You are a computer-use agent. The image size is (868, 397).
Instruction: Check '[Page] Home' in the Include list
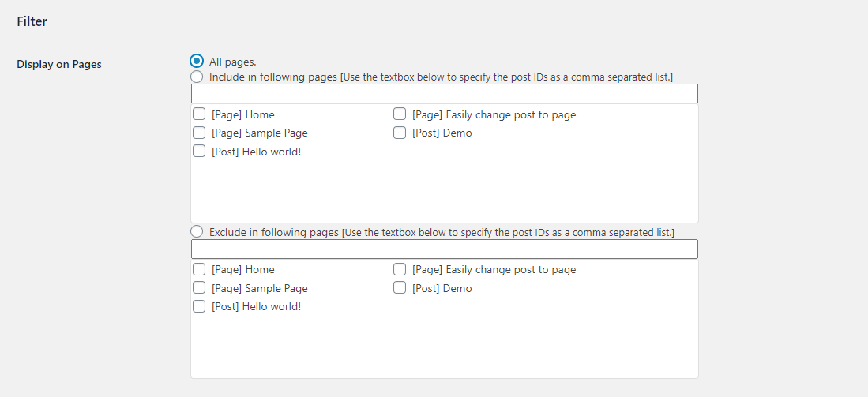tap(199, 114)
